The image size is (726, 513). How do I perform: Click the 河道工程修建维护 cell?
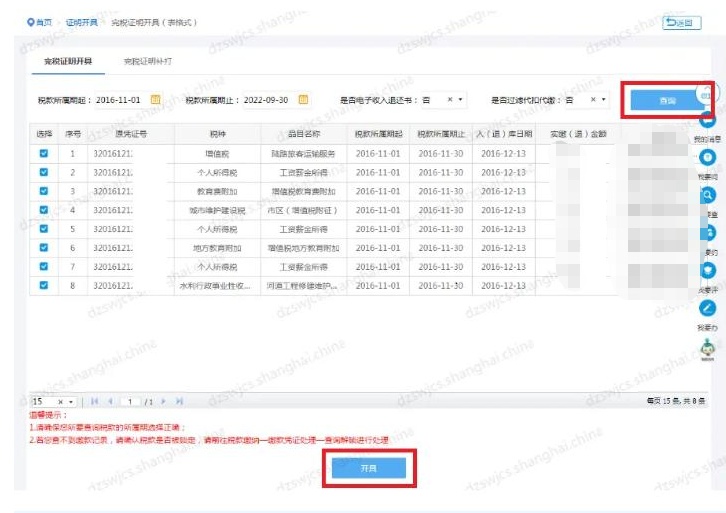pos(302,286)
